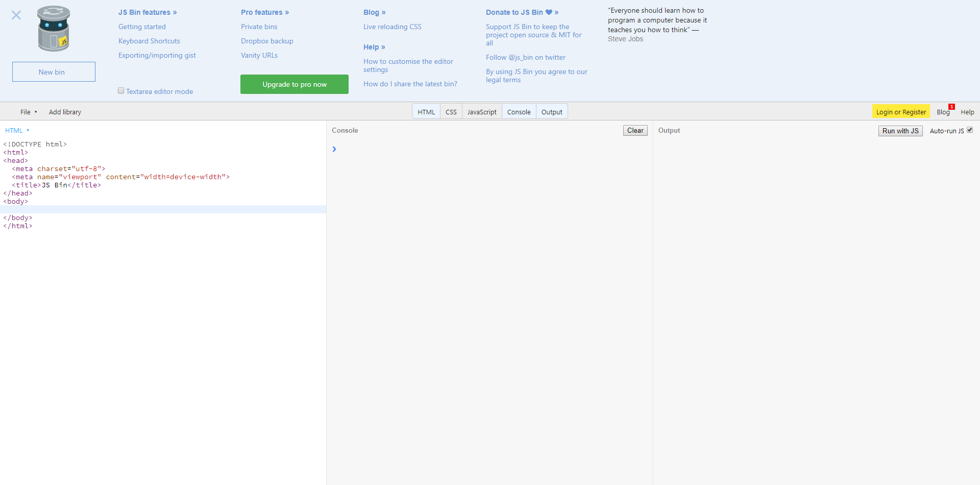The height and width of the screenshot is (485, 980).
Task: Click the closing </head> tag line
Action: click(18, 193)
